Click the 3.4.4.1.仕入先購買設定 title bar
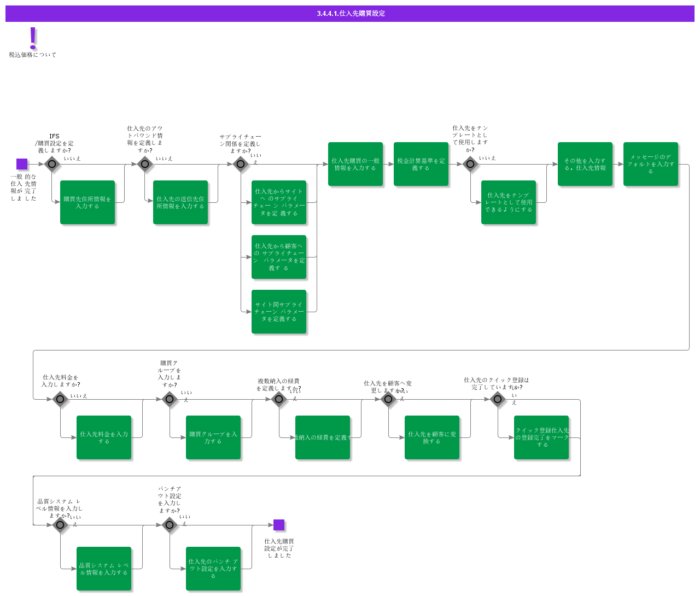Image resolution: width=700 pixels, height=596 pixels. click(350, 14)
